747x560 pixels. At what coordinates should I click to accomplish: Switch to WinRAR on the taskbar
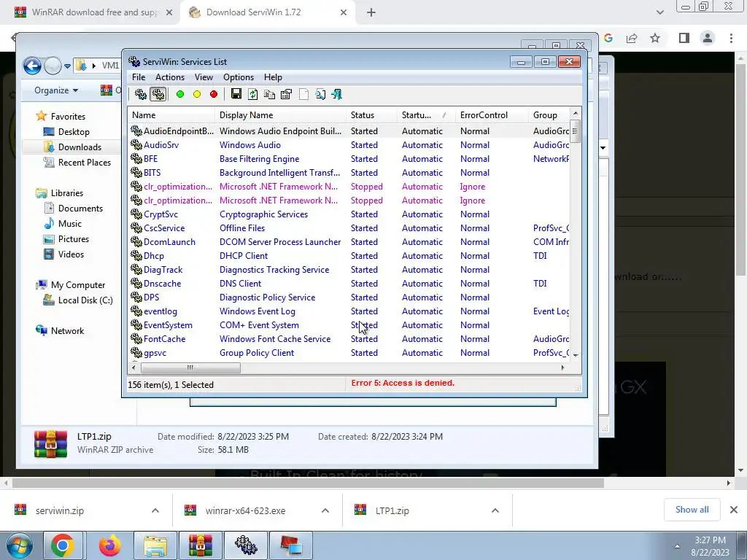pyautogui.click(x=201, y=545)
